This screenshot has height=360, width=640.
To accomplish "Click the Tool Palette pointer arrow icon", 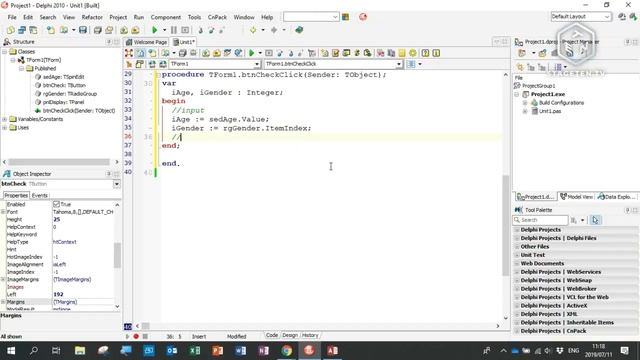I will (595, 220).
